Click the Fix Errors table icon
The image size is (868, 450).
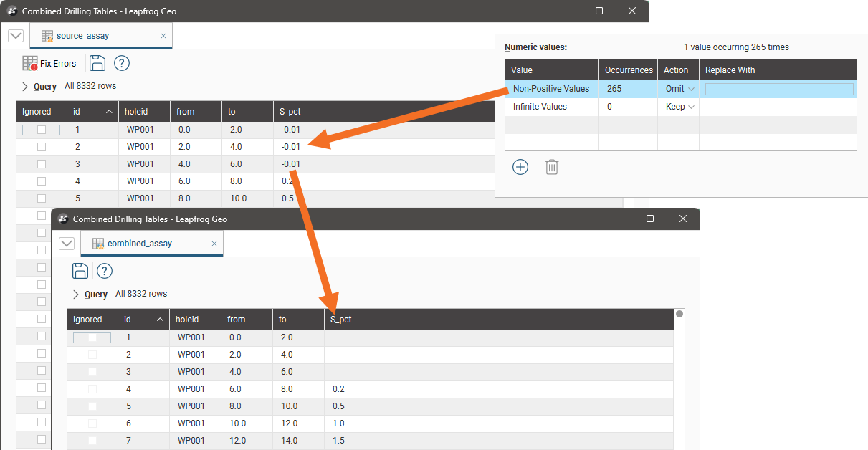30,64
